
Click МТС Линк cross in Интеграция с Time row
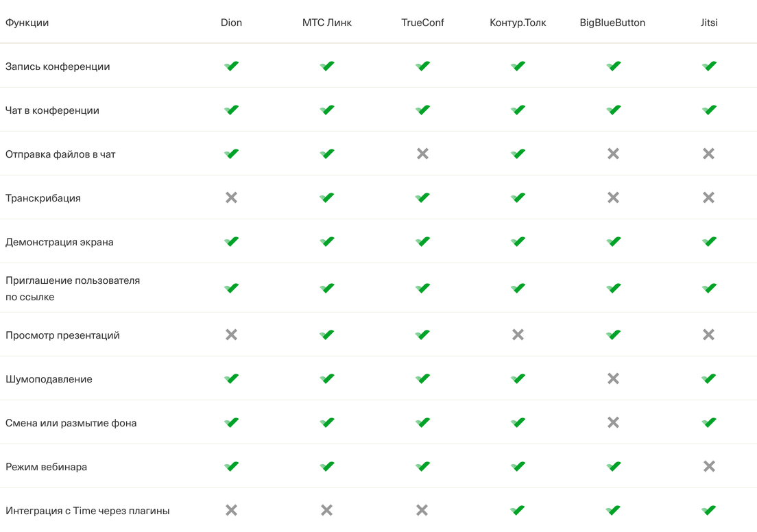[326, 510]
